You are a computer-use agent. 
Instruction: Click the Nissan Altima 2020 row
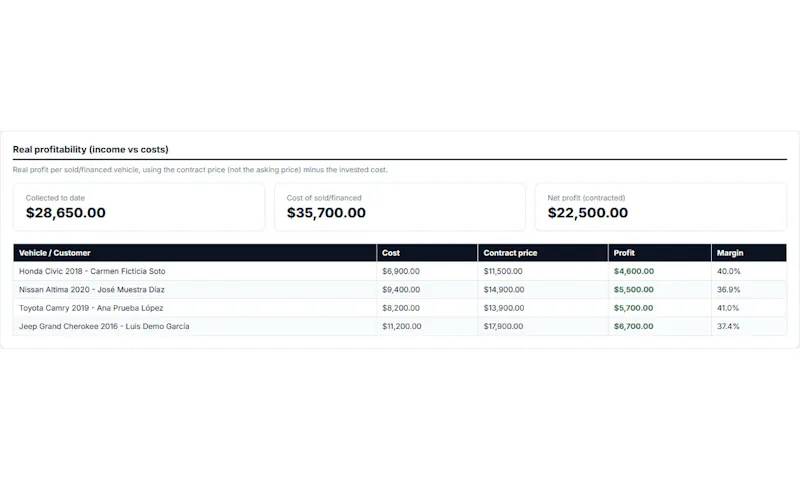pyautogui.click(x=400, y=290)
